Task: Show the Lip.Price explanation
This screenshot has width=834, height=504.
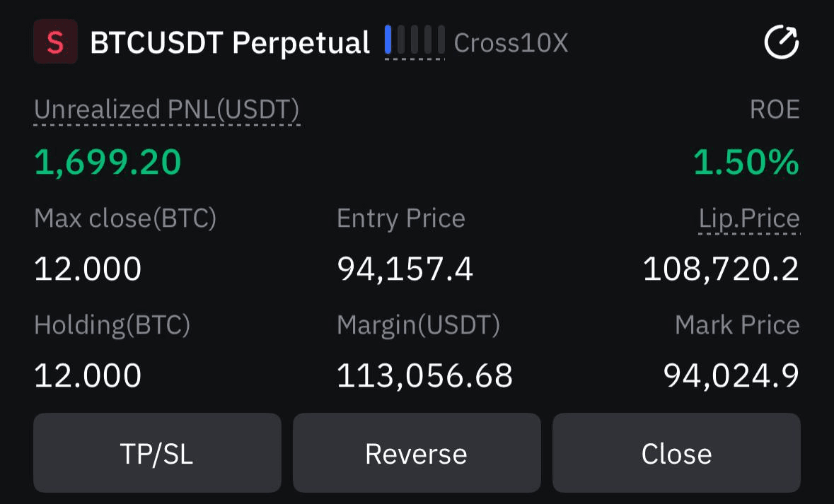Action: [749, 218]
